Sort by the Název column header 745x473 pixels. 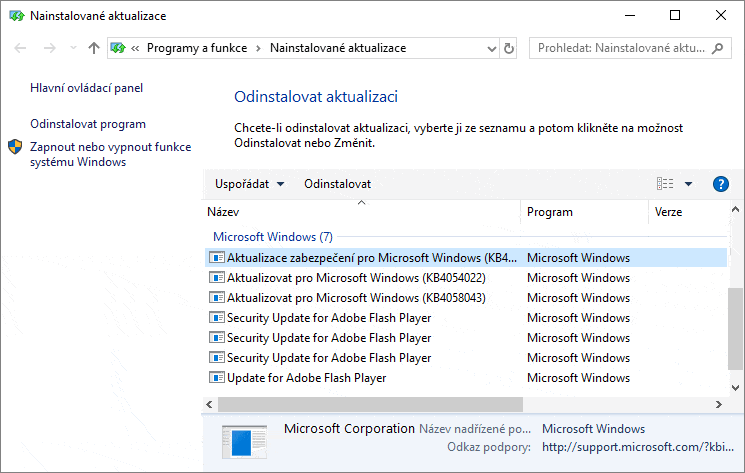pos(363,212)
